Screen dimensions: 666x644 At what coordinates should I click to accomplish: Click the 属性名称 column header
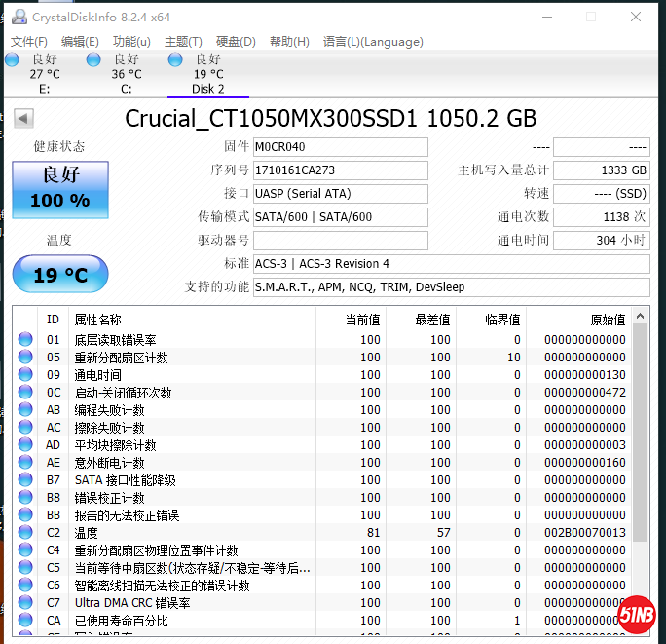[x=193, y=320]
